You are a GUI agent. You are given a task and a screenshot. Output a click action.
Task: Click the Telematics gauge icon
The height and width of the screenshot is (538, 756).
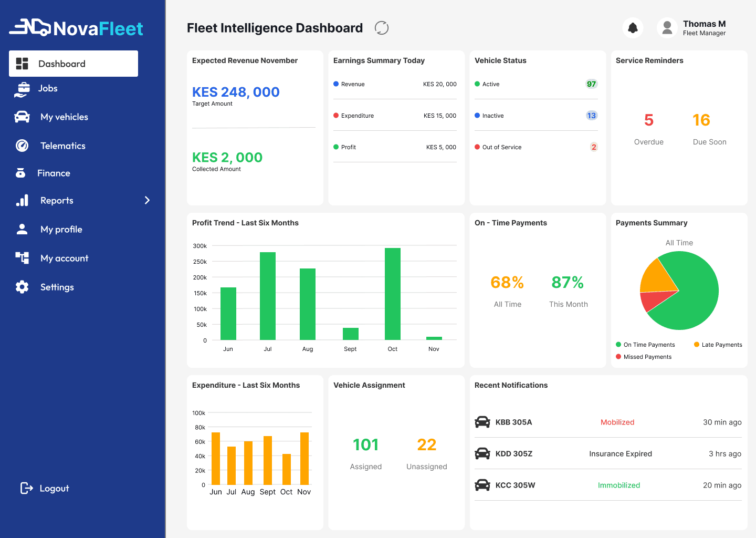(x=22, y=146)
